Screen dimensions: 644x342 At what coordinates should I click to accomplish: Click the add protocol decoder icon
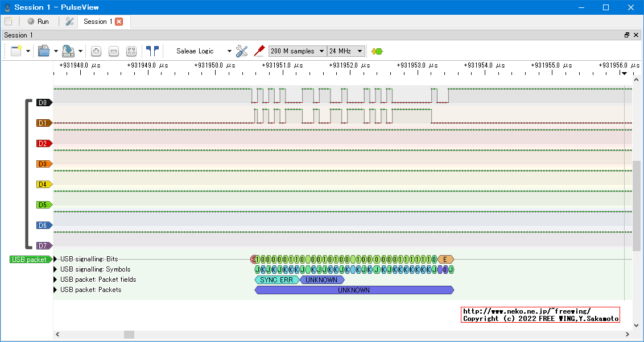377,51
